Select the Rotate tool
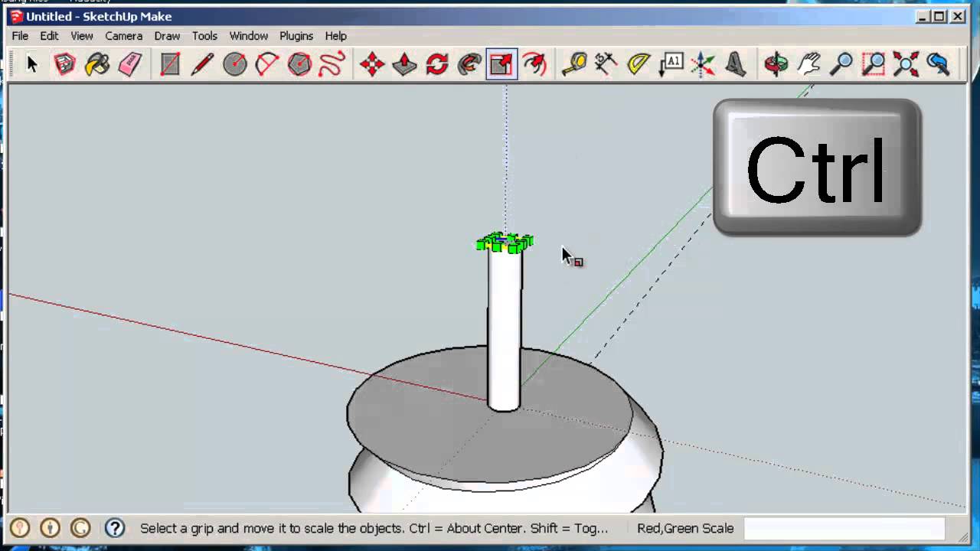Screen dimensions: 980x551 pyautogui.click(x=437, y=64)
